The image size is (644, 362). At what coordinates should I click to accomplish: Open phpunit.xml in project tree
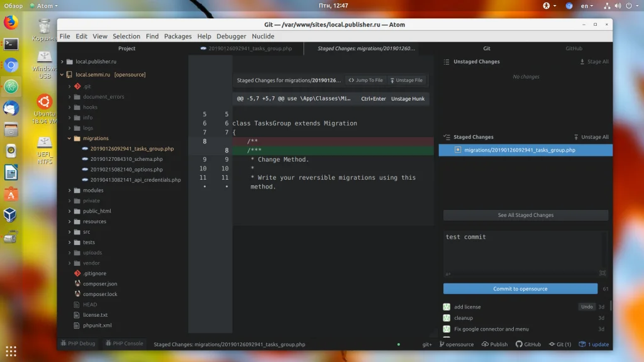pos(97,325)
